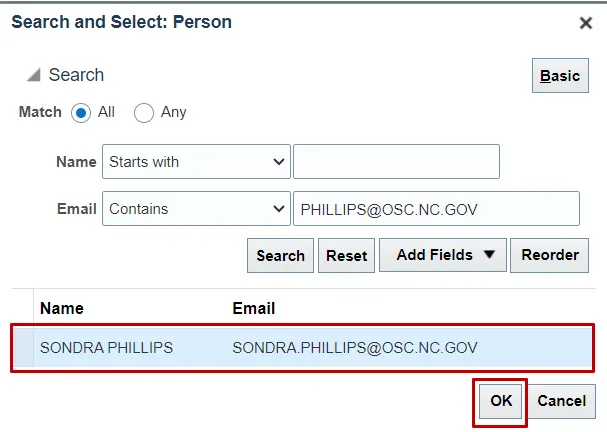
Task: Click the Reorder button
Action: [x=550, y=255]
